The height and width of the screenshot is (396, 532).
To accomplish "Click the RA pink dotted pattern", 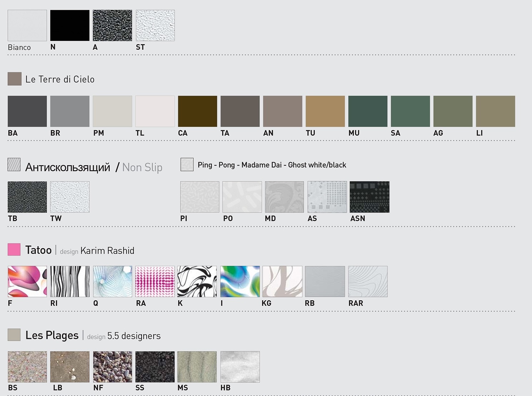I will [155, 281].
